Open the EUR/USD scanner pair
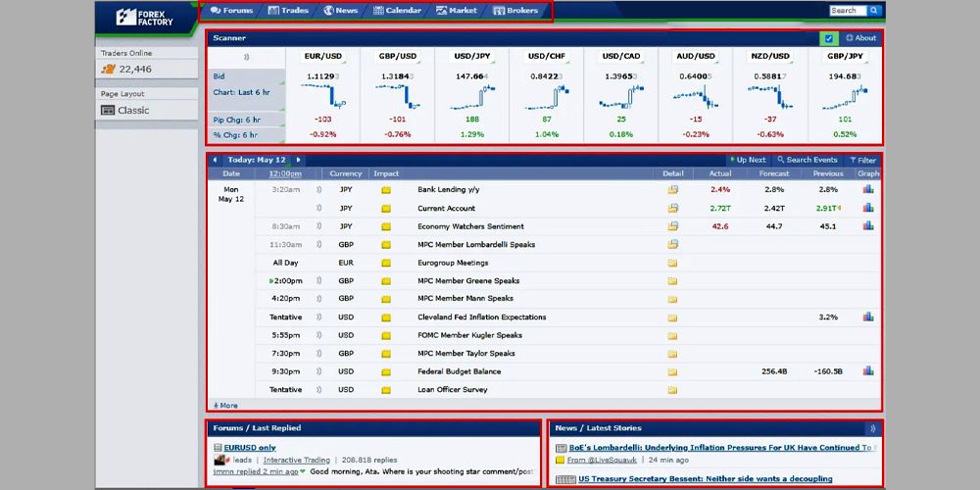 pyautogui.click(x=323, y=56)
